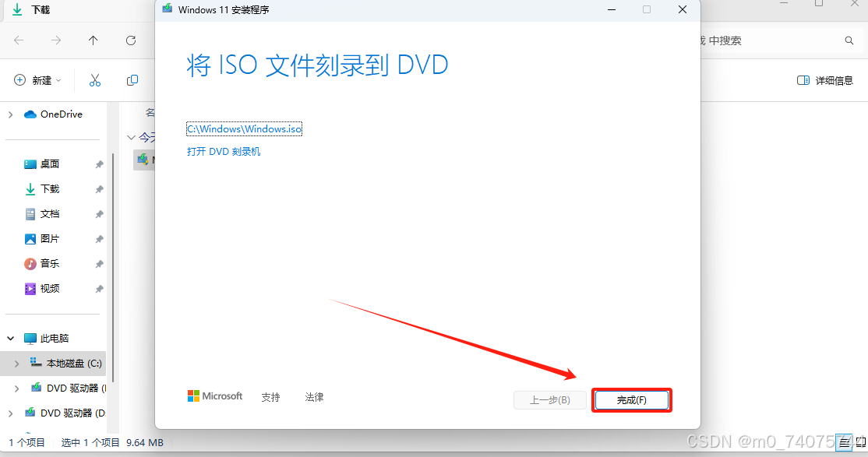
Task: Collapse the 此电脑 This PC node
Action: coord(10,338)
